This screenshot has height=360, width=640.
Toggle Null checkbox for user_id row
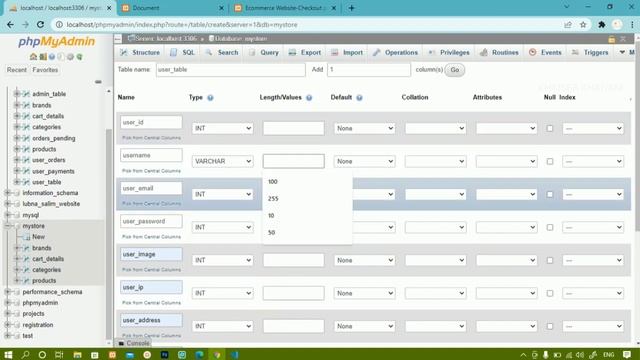click(550, 128)
